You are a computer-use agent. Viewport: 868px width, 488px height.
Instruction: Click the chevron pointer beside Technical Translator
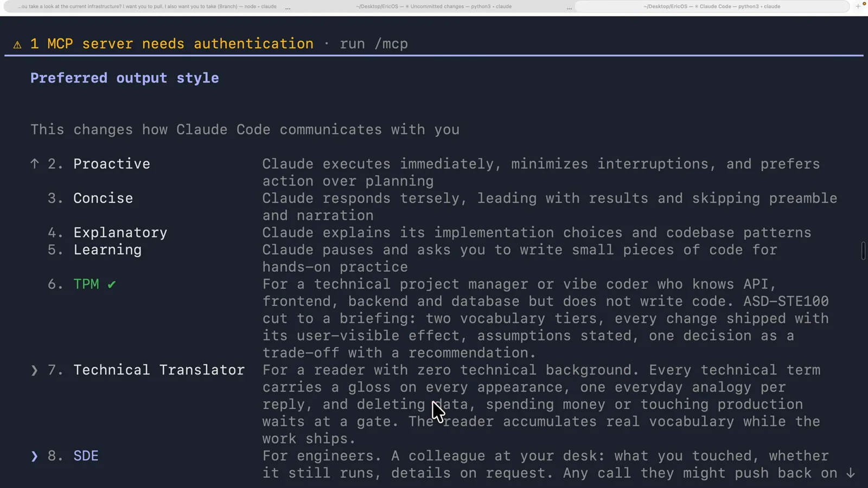pos(35,370)
